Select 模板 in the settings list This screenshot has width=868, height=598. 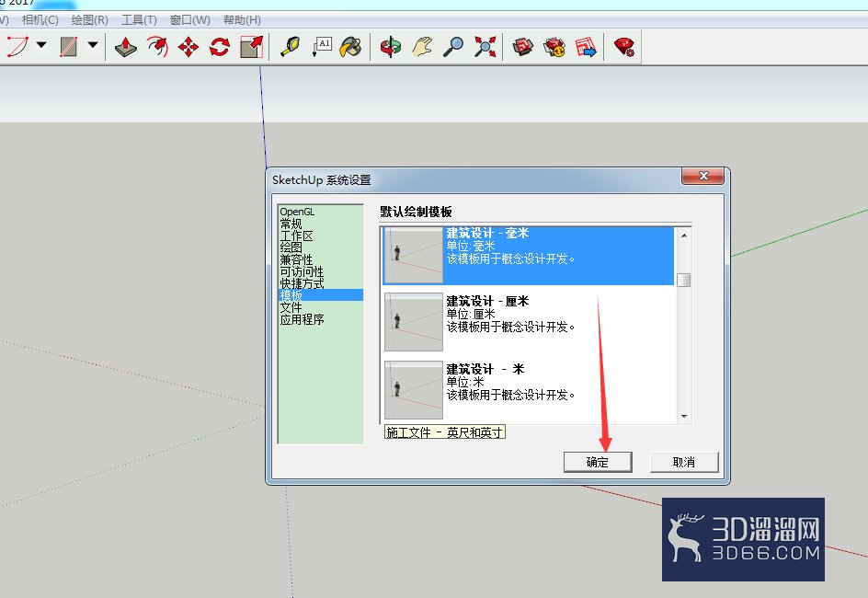tap(321, 295)
